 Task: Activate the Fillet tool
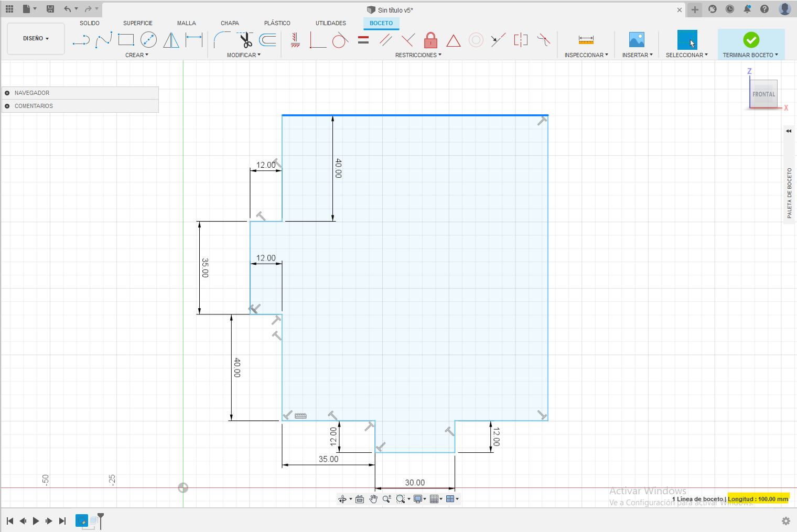pyautogui.click(x=222, y=40)
